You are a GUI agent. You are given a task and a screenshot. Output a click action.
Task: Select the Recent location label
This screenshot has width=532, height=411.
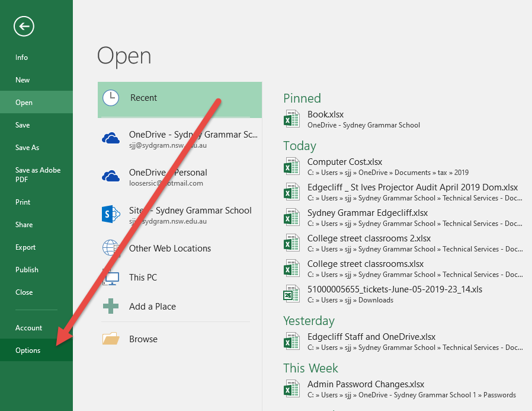tap(143, 98)
